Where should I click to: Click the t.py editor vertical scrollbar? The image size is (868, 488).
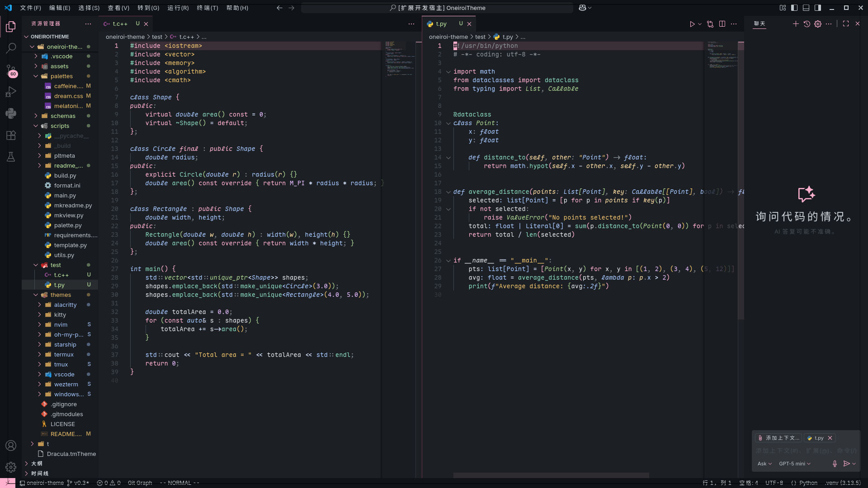tap(741, 181)
